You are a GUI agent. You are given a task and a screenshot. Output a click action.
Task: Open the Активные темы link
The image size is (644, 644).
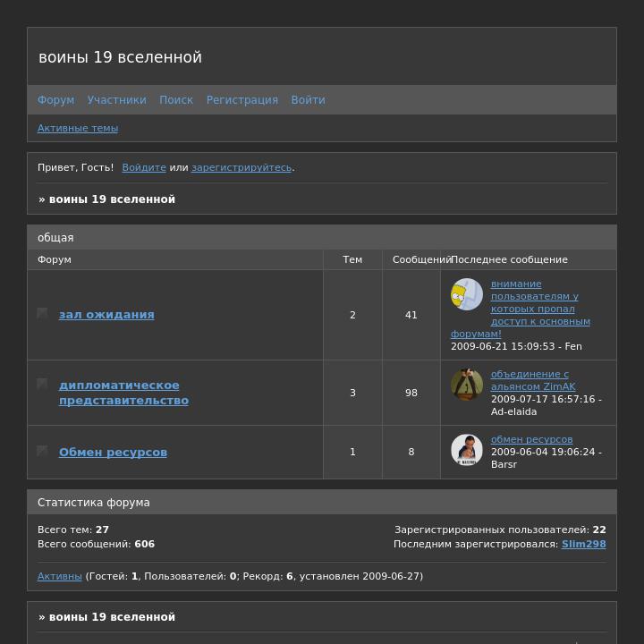(x=78, y=128)
